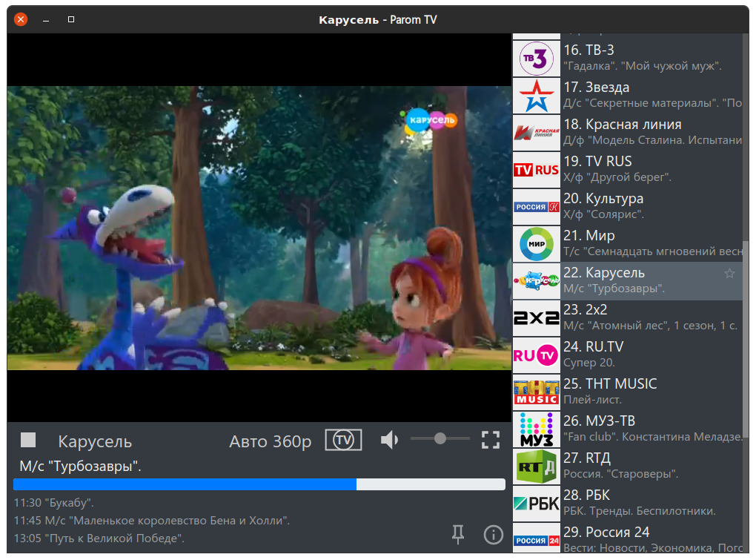Click the blue program progress bar
This screenshot has width=756, height=560.
tap(259, 484)
